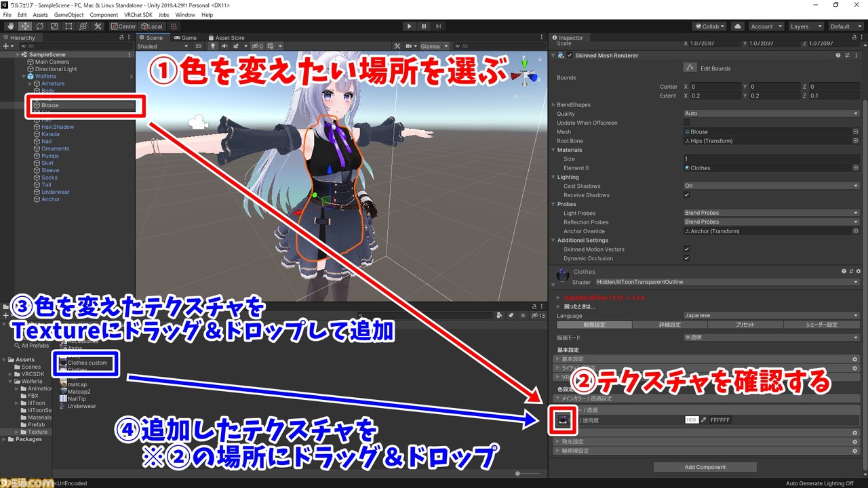This screenshot has height=488, width=868.
Task: Open the Shaded draw mode dropdown
Action: [x=163, y=46]
